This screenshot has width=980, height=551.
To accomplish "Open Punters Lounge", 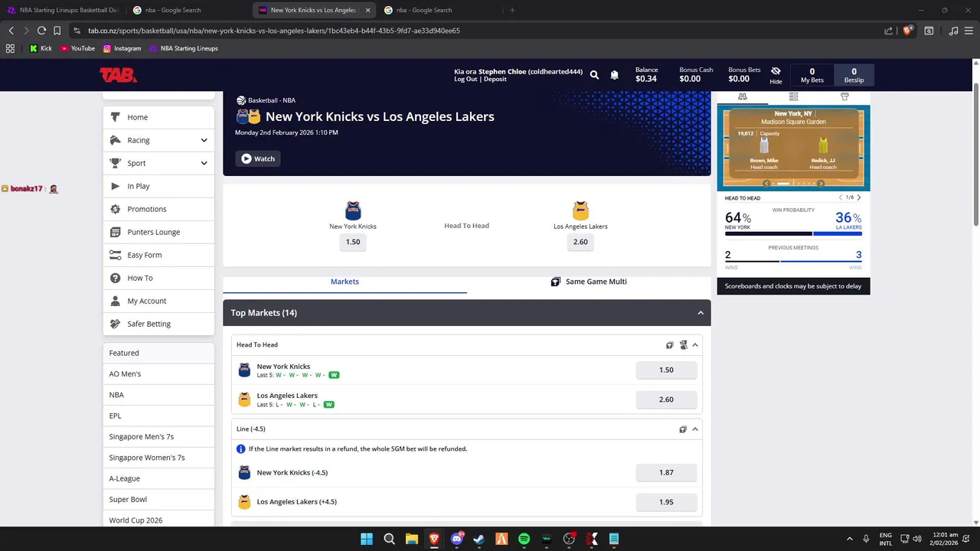I will [158, 232].
